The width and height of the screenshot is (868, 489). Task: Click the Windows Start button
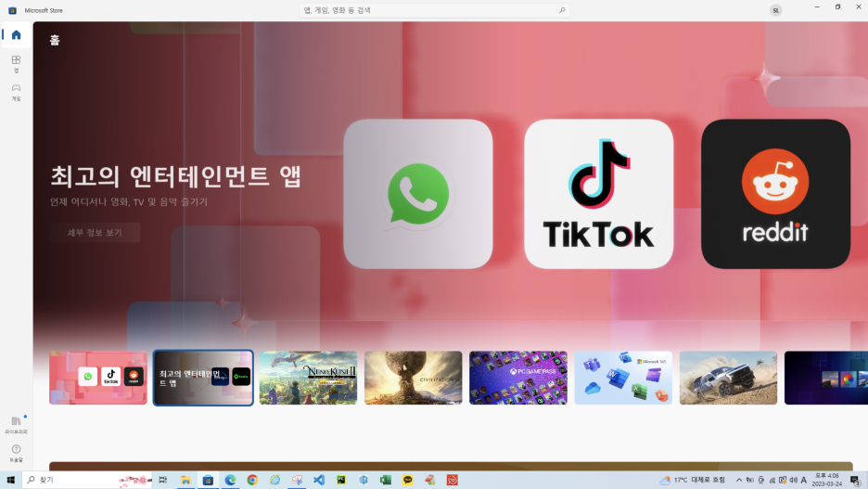(x=10, y=480)
